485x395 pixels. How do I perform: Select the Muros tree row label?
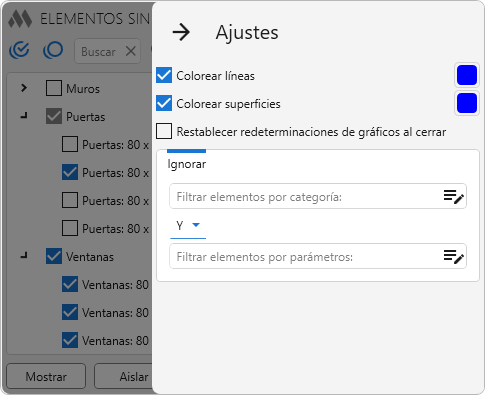point(83,89)
